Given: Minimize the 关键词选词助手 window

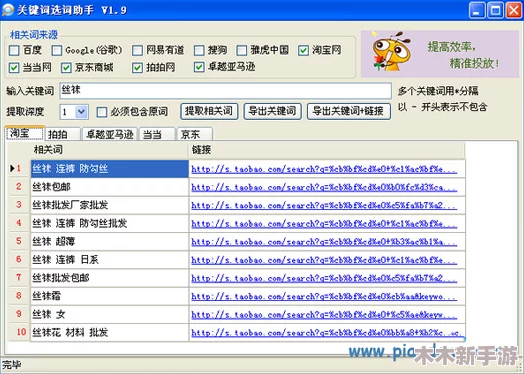Looking at the screenshot, I should 477,10.
